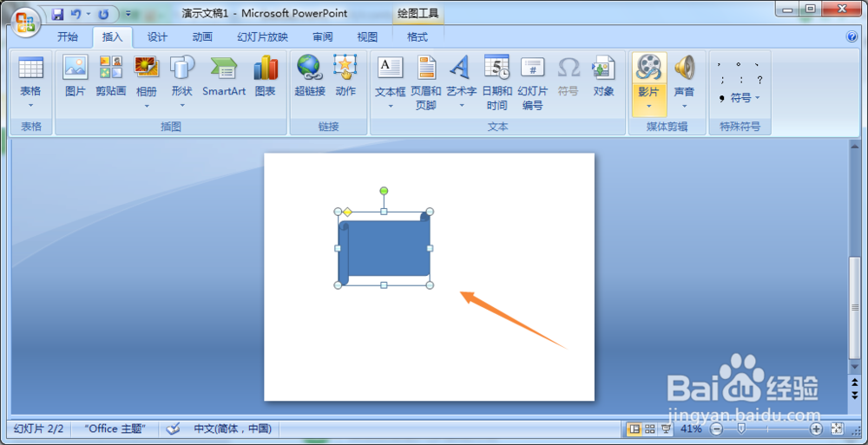Open zoom dialog via 41% level

pos(691,429)
